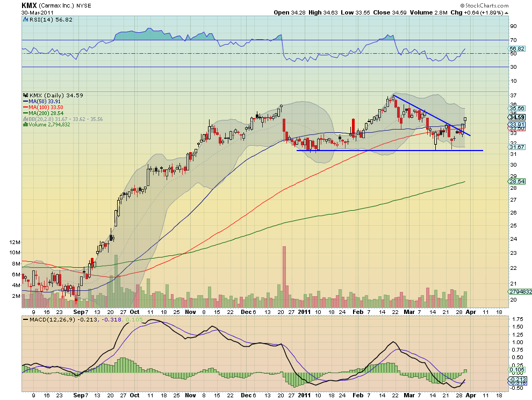The width and height of the screenshot is (532, 400).
Task: Click the 56.82 RSI value tag on right axis
Action: 517,49
